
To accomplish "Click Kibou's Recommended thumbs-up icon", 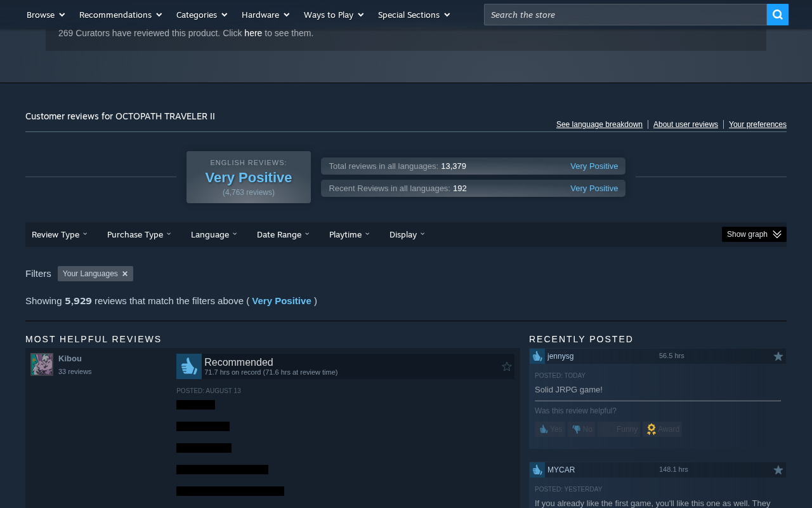I will [x=189, y=366].
